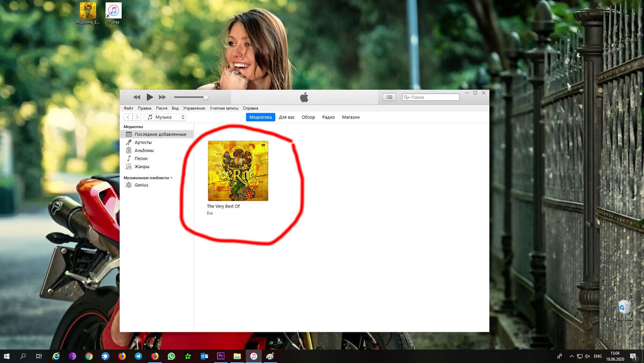
Task: Go back with the left chevron button
Action: [128, 117]
